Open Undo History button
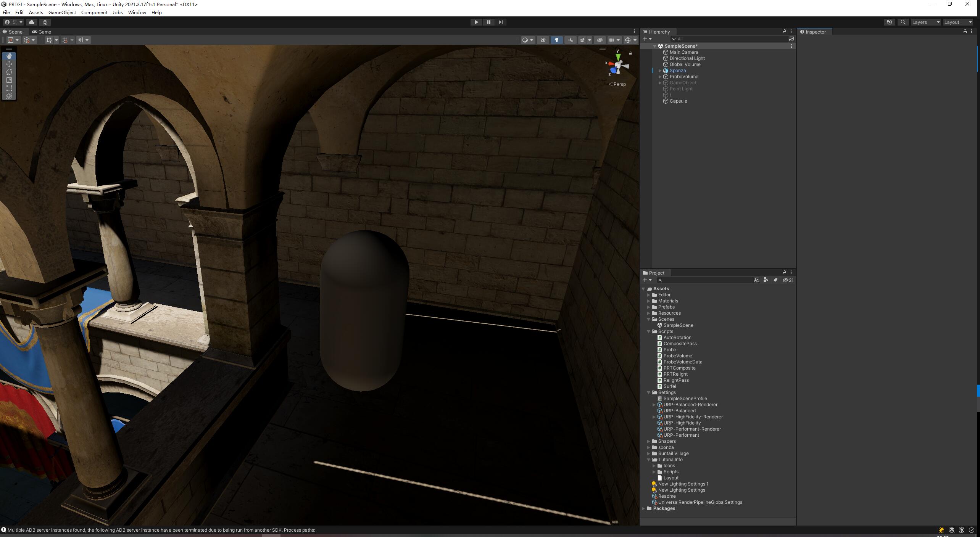This screenshot has width=980, height=537. point(890,22)
